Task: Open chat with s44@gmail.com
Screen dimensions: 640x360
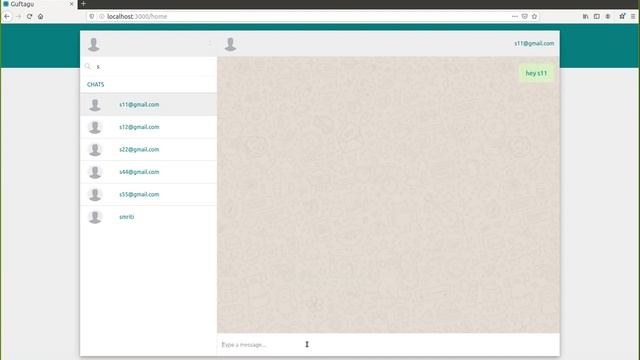Action: (x=149, y=172)
